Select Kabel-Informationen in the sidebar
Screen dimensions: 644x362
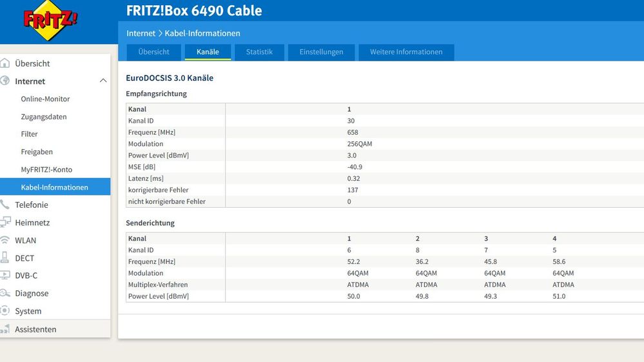click(55, 186)
